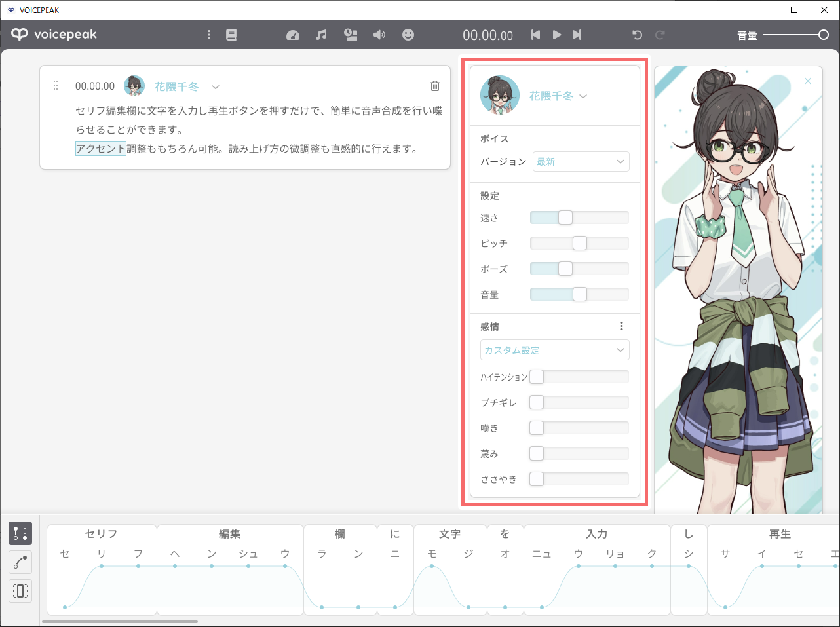Open the カスタム設定 emotion preset dropdown
This screenshot has width=840, height=627.
[x=555, y=350]
